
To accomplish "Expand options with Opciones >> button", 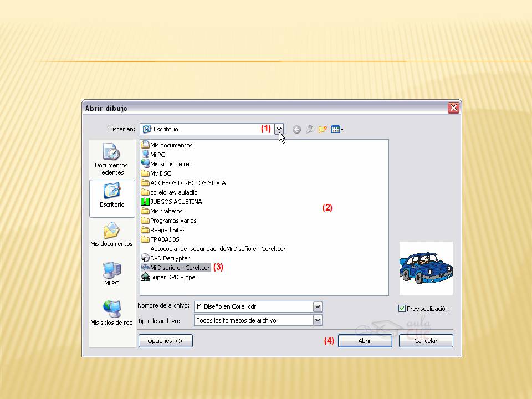I will click(x=166, y=341).
